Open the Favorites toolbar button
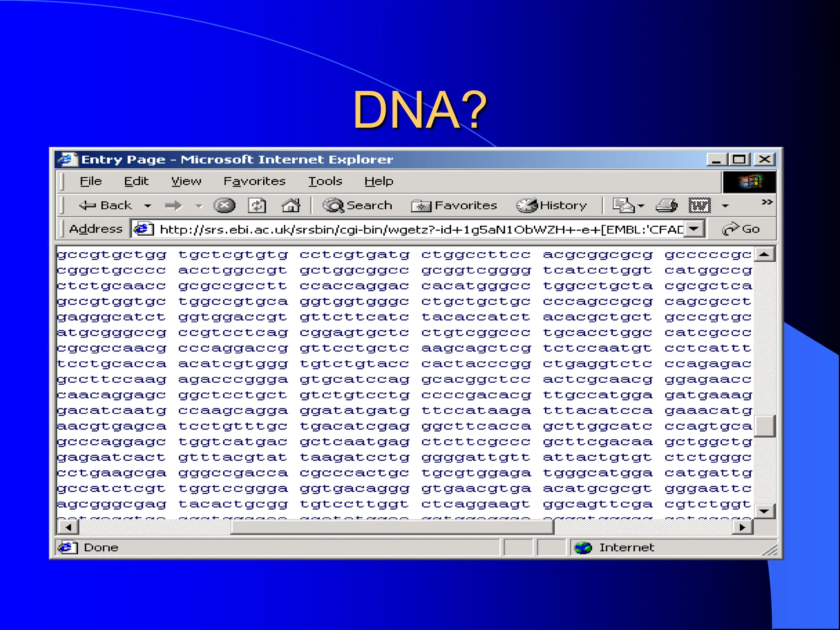 coord(454,205)
